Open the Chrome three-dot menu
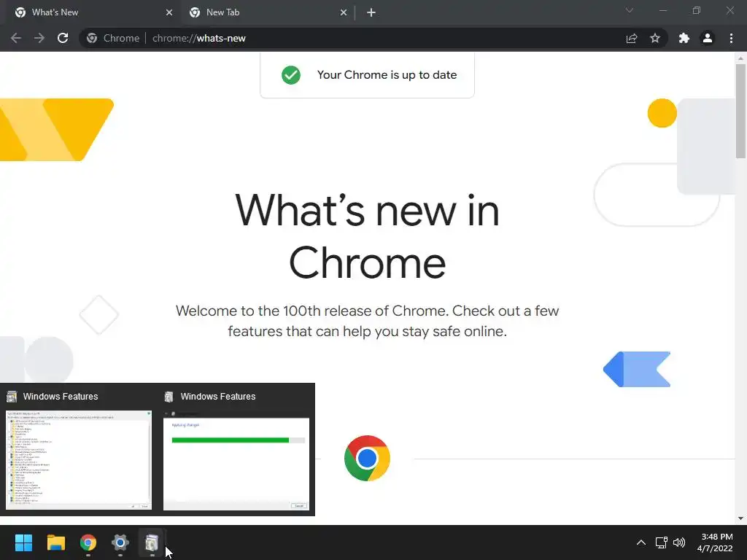747x560 pixels. coord(731,38)
